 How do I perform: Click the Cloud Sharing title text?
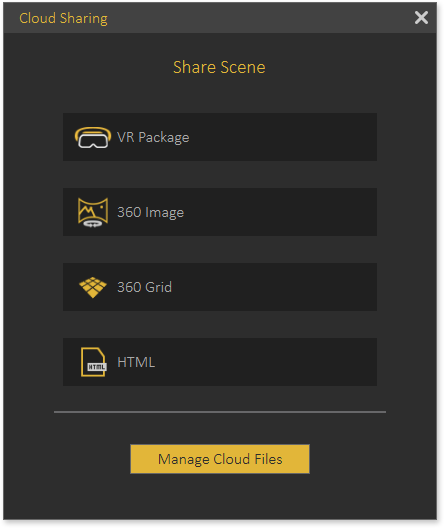tap(63, 19)
